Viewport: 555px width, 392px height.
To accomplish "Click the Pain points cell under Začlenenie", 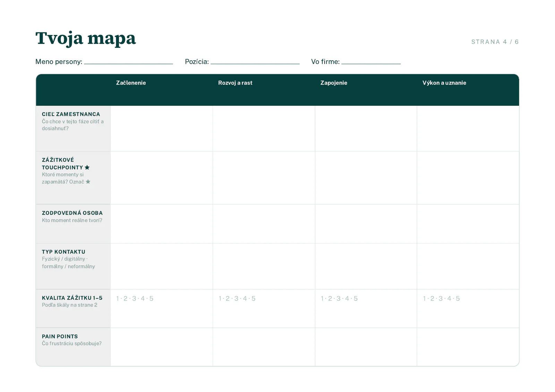I will (x=162, y=347).
